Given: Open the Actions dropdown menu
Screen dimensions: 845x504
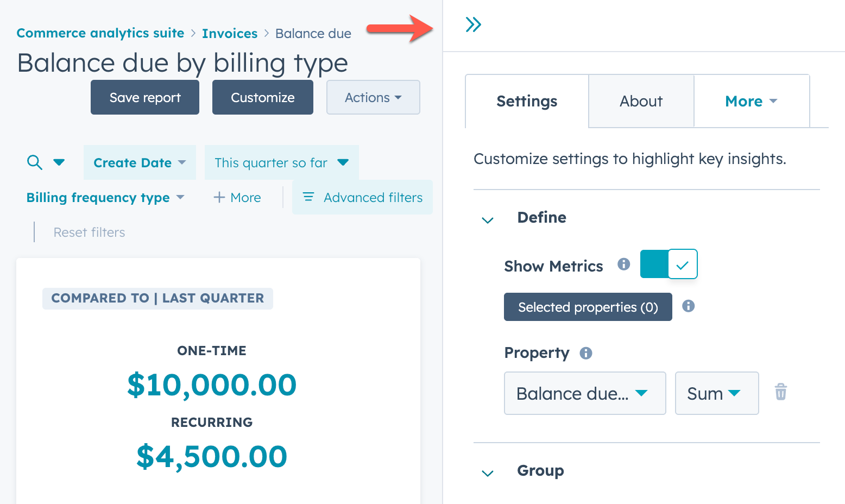Looking at the screenshot, I should click(x=373, y=97).
